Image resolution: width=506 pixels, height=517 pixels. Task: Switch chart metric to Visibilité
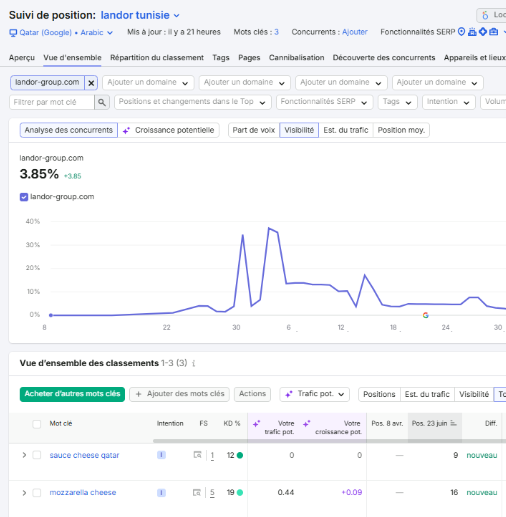tap(299, 130)
